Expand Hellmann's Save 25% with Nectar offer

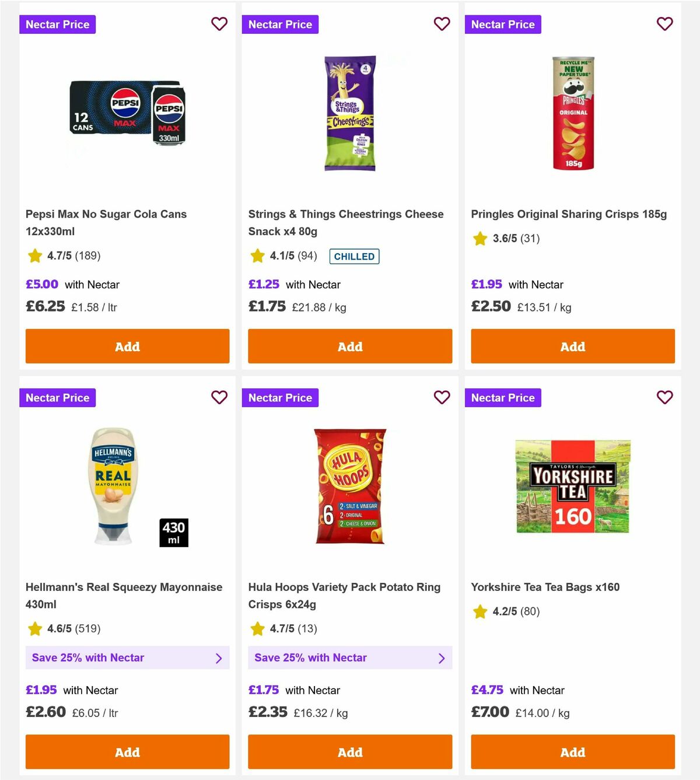coord(127,657)
